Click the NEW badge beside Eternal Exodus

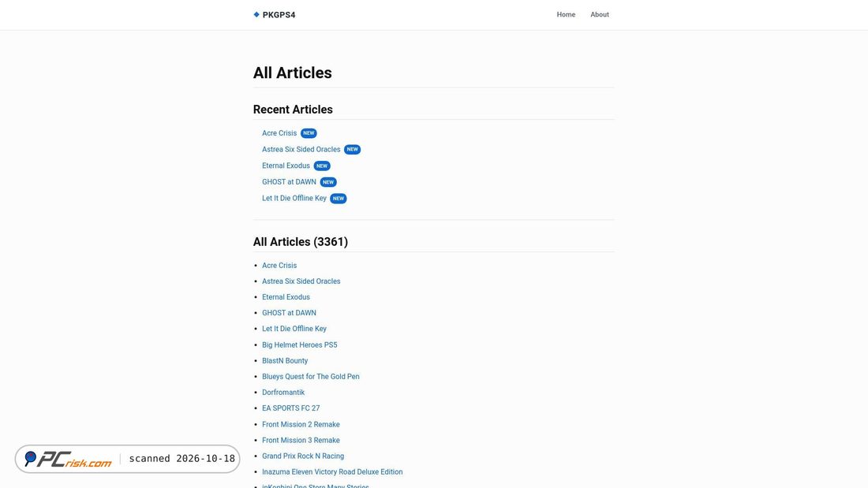click(322, 166)
